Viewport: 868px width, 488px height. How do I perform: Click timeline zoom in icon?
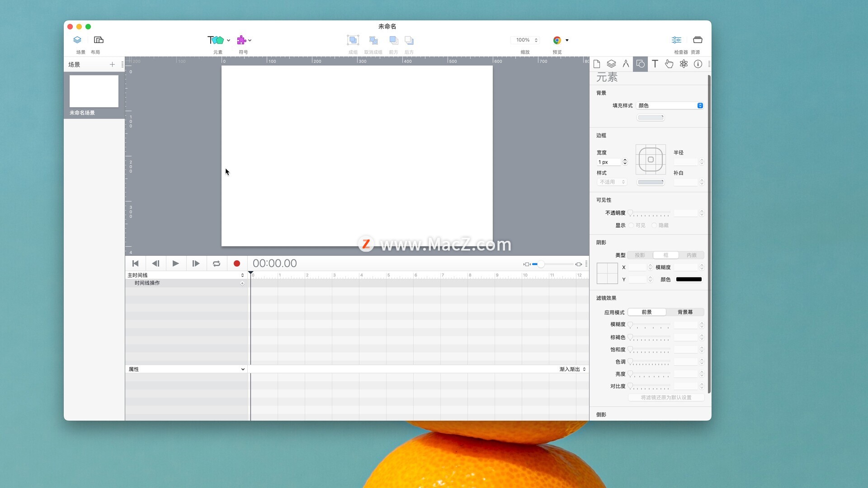click(579, 264)
